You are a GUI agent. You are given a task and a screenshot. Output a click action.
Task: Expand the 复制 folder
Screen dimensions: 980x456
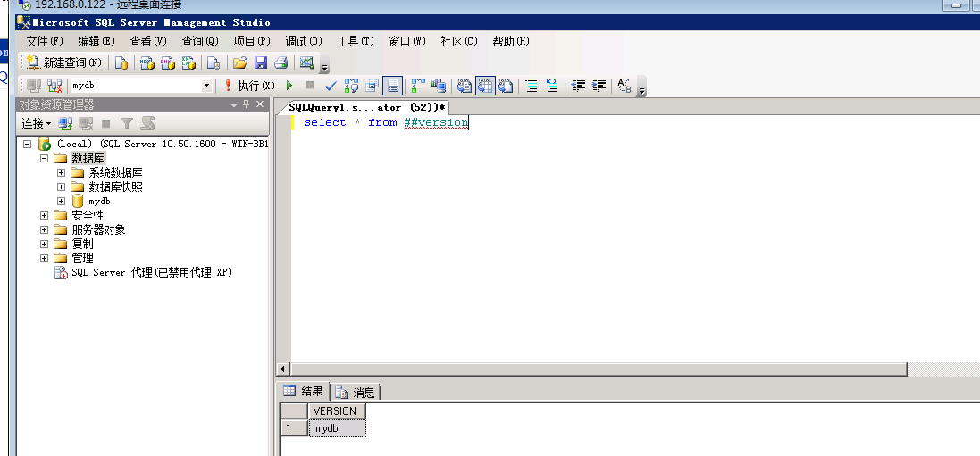tap(45, 244)
